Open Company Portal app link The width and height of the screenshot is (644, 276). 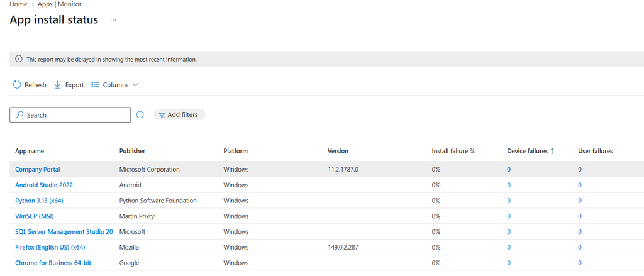(x=38, y=169)
